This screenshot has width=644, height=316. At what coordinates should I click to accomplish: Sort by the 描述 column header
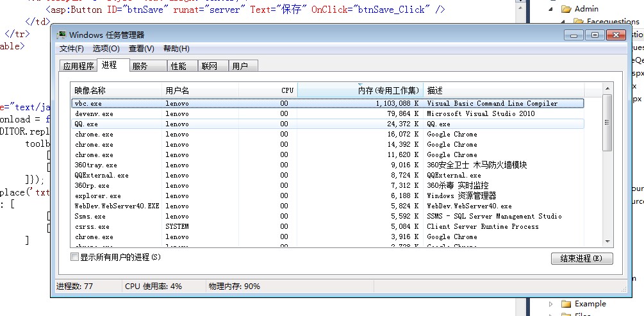[x=504, y=90]
